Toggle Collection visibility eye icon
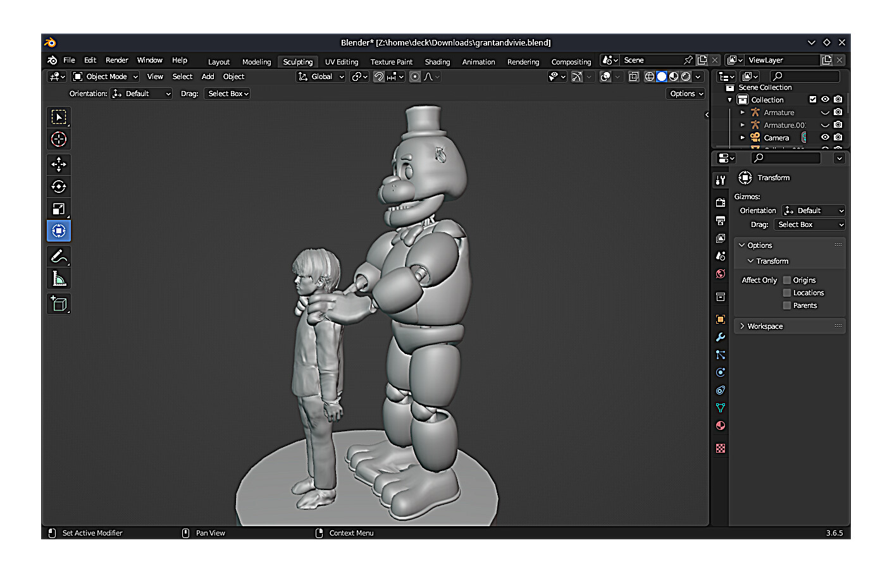The image size is (892, 588). 825,99
